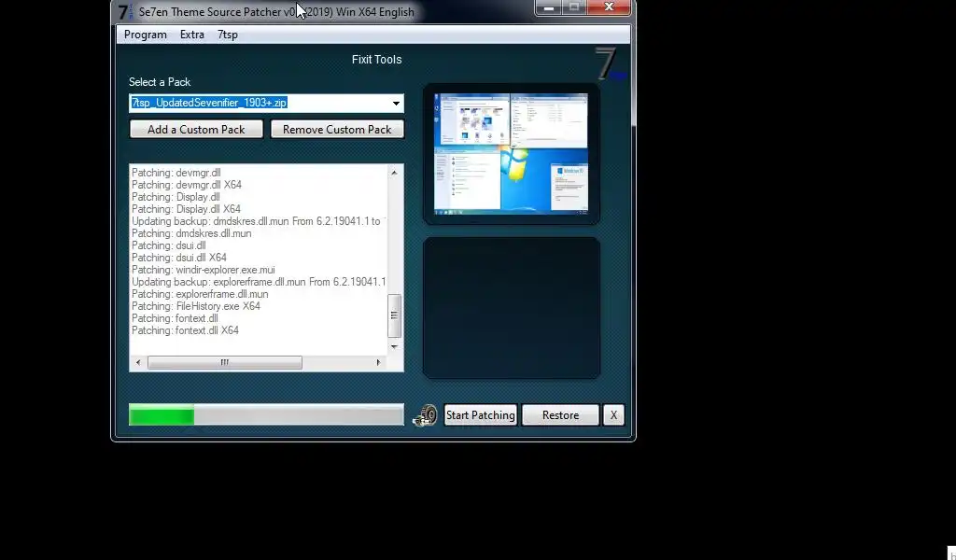The image size is (956, 560).
Task: Expand the Select a Pack dropdown arrow
Action: (x=396, y=103)
